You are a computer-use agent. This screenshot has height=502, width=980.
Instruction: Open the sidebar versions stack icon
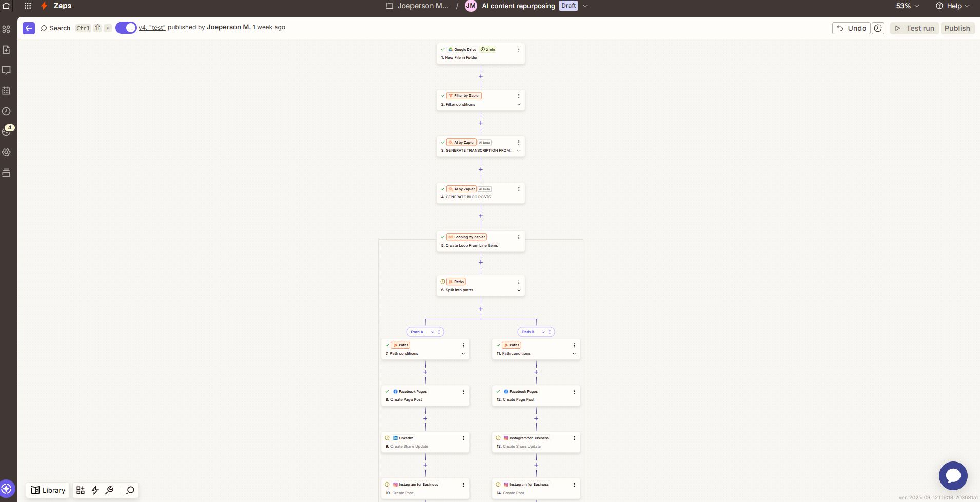point(6,173)
